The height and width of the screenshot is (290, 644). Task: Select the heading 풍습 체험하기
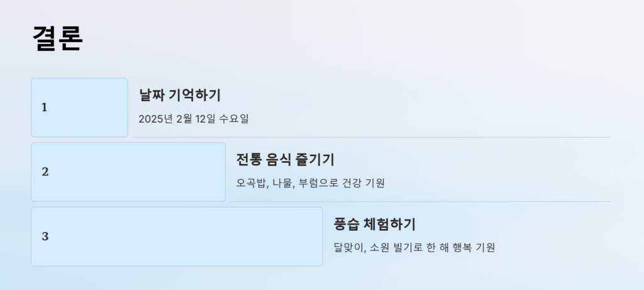[x=375, y=224]
